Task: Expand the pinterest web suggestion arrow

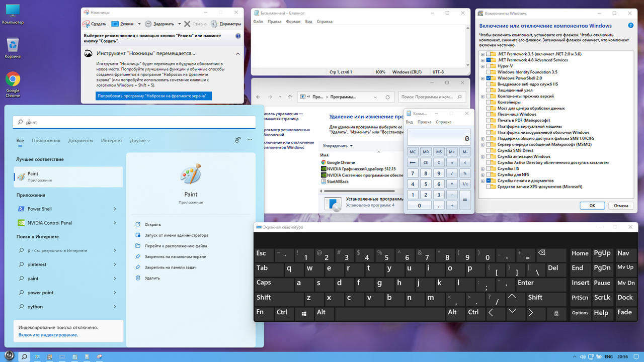Action: coord(115,264)
